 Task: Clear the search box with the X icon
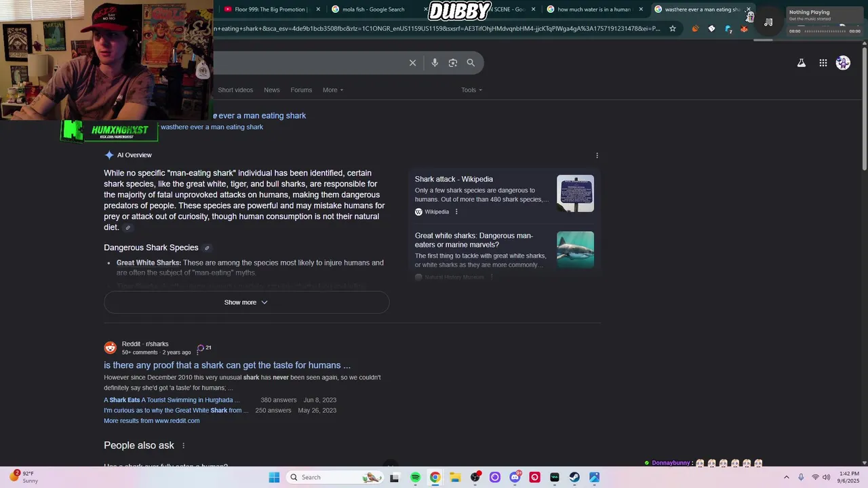click(x=412, y=63)
